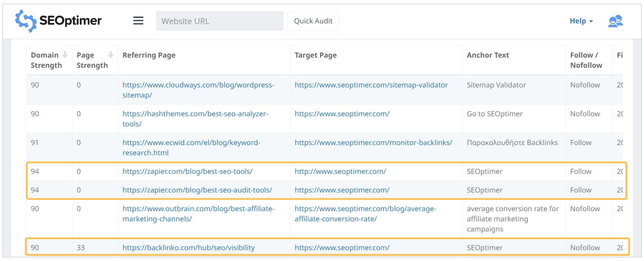This screenshot has height=261, width=644.
Task: Open zapier best-seo-audit-tools referring page
Action: click(197, 190)
